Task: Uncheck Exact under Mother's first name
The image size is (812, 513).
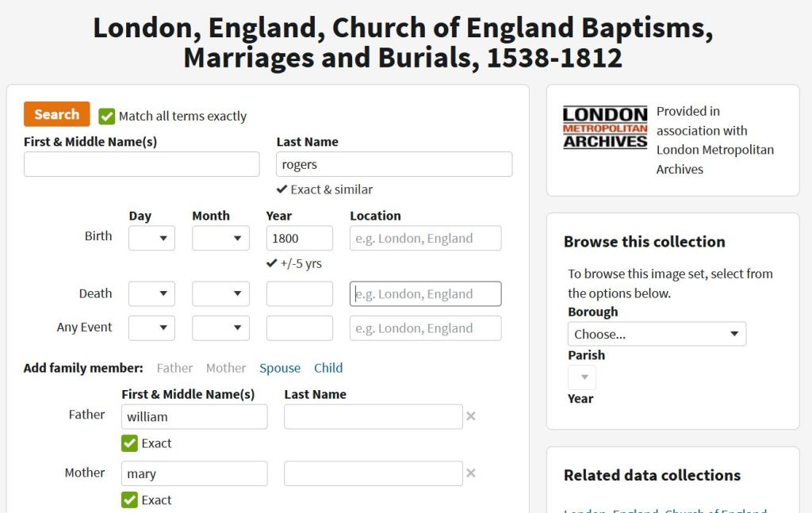Action: (130, 500)
